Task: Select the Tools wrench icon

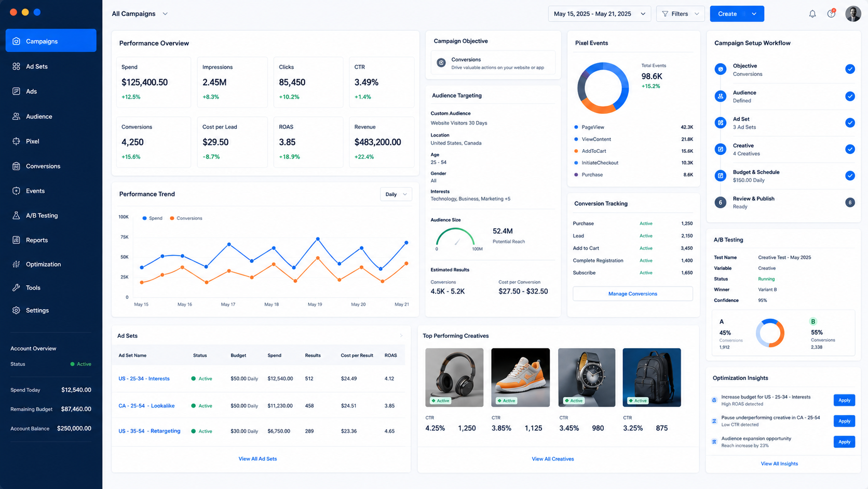Action: tap(16, 287)
